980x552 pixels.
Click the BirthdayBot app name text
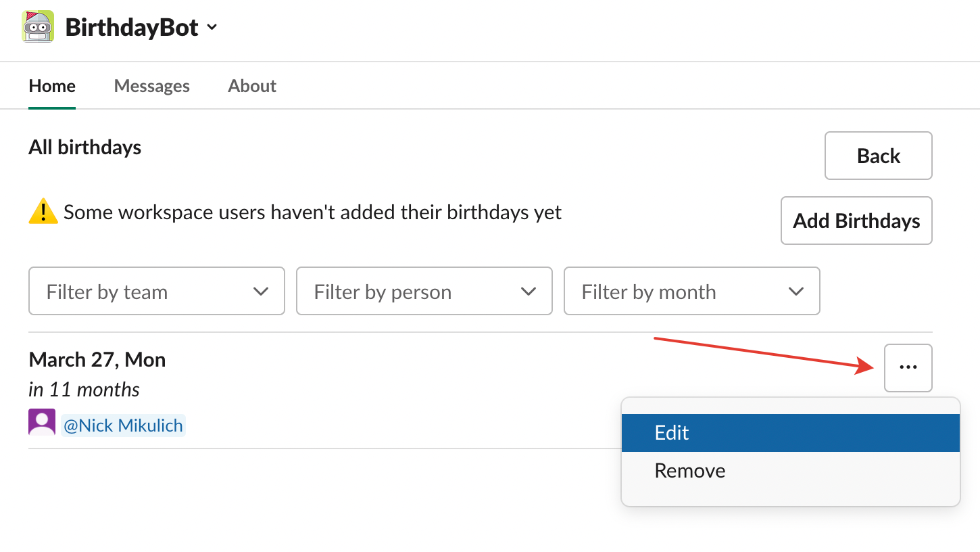click(x=132, y=28)
